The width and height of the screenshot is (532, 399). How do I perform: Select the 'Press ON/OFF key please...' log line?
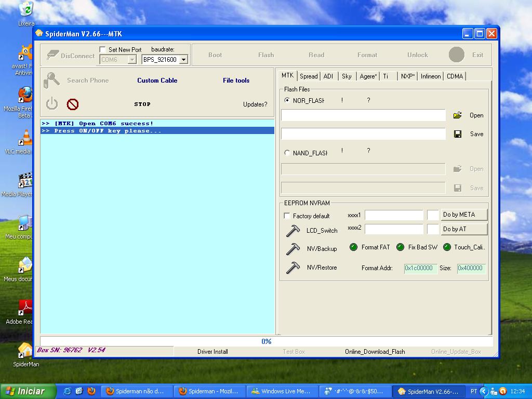point(157,130)
